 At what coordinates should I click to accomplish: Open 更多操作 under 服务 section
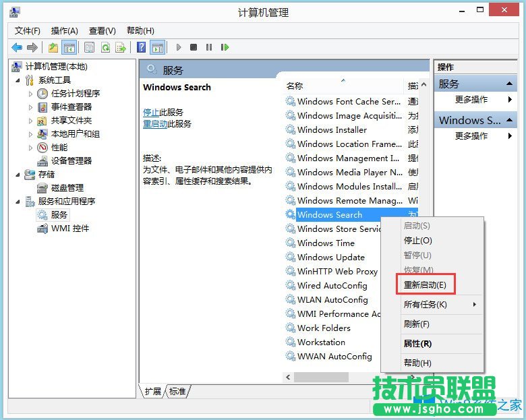pyautogui.click(x=475, y=99)
